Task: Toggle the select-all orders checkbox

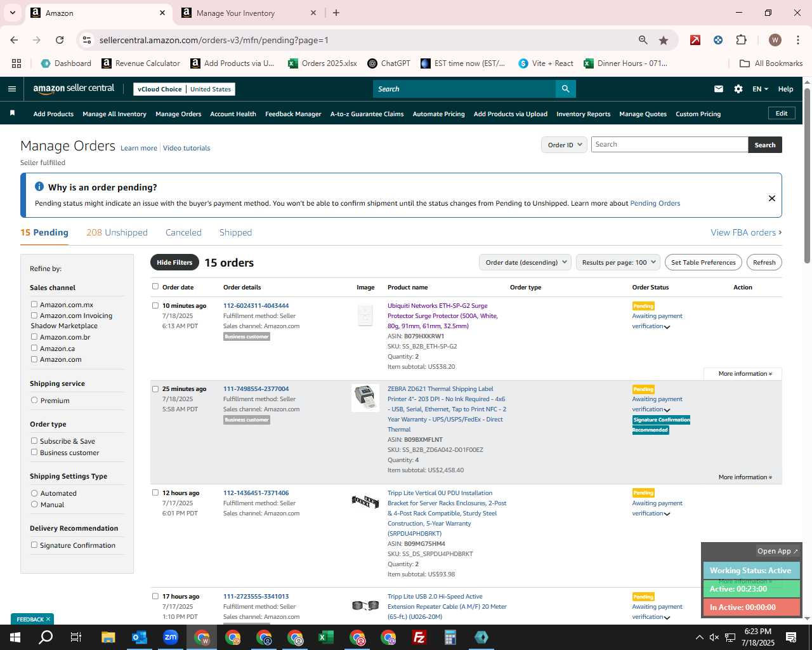Action: (x=155, y=286)
